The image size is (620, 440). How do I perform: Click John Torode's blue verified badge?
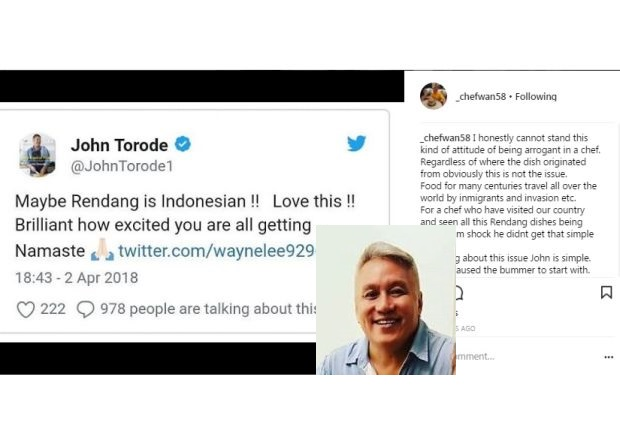coord(183,144)
